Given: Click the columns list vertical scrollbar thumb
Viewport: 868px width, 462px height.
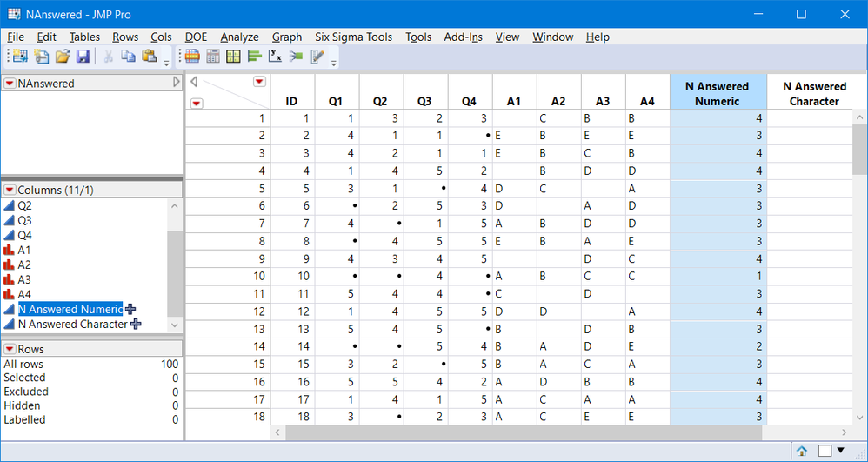Looking at the screenshot, I should tap(174, 275).
